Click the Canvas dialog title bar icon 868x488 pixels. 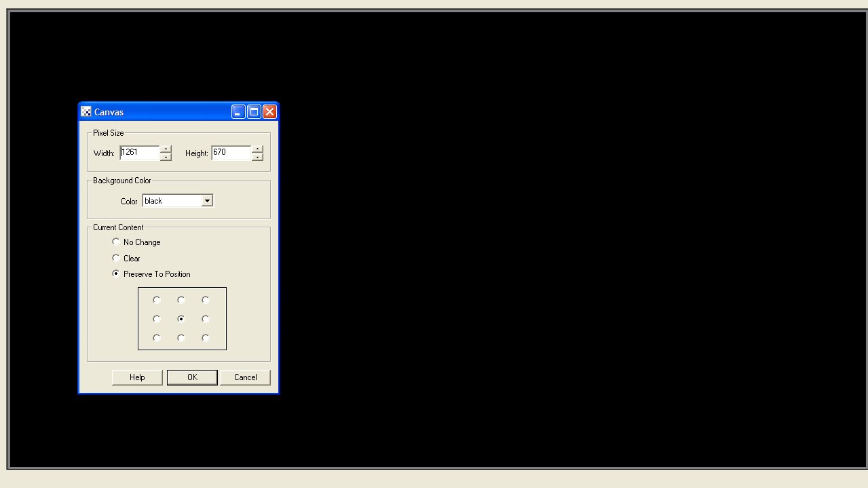tap(86, 112)
